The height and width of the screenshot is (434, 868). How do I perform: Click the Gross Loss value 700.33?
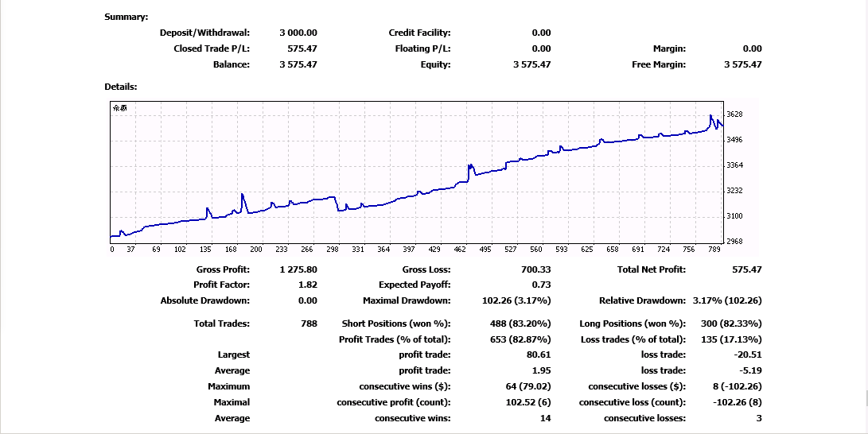[536, 269]
